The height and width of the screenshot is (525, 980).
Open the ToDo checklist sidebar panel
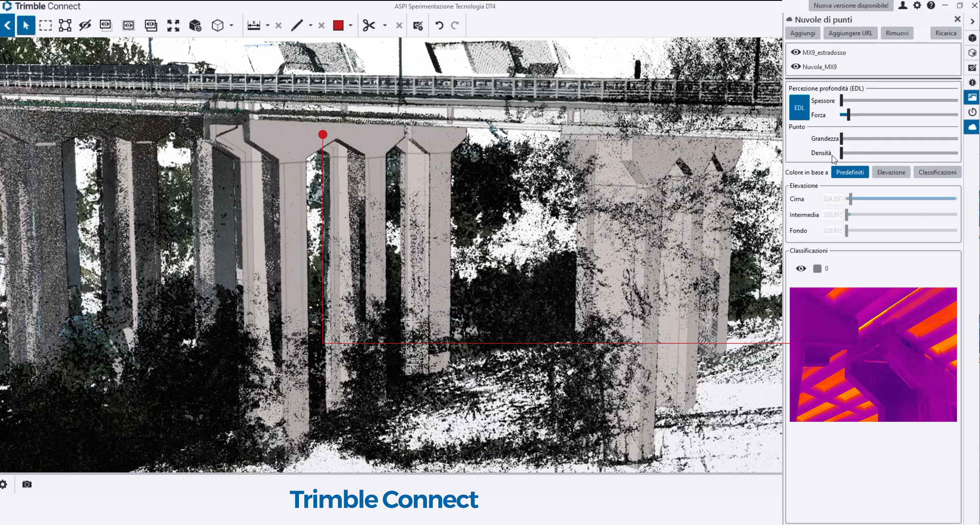(x=972, y=67)
